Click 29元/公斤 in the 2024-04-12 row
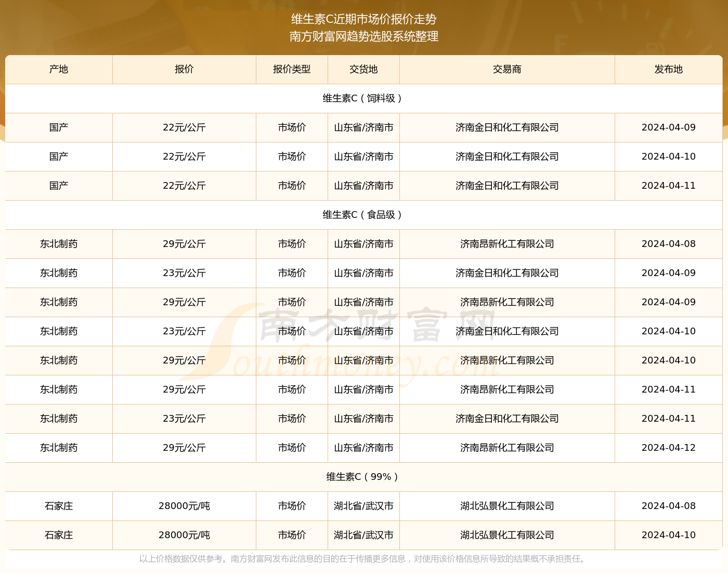The image size is (728, 573). tap(184, 448)
